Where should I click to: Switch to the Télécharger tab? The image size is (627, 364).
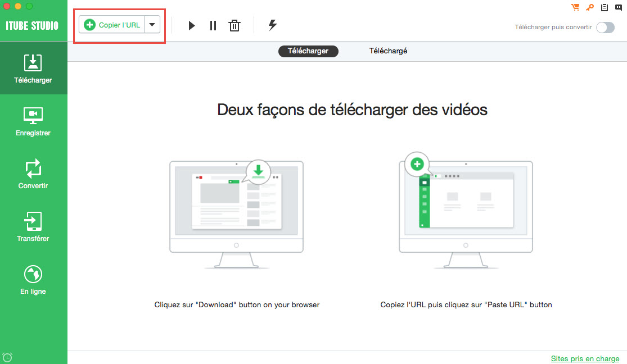point(308,51)
